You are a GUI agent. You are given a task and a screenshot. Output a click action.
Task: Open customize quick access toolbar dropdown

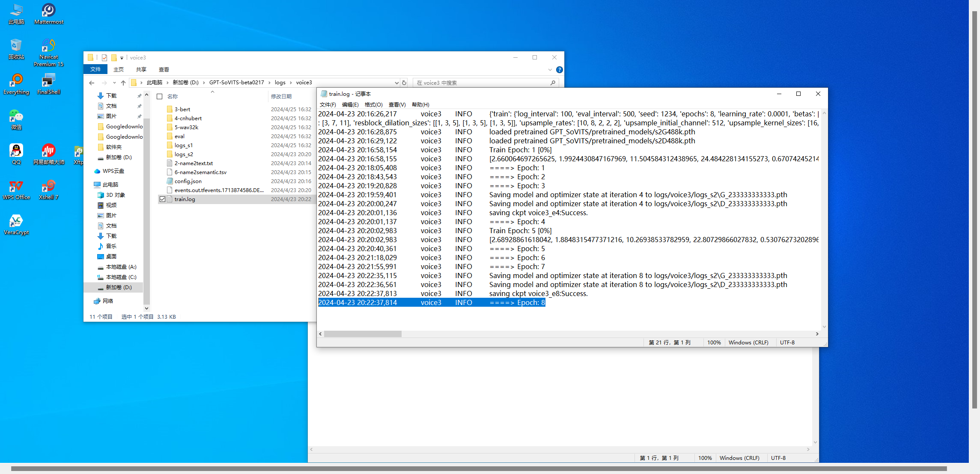pyautogui.click(x=122, y=58)
